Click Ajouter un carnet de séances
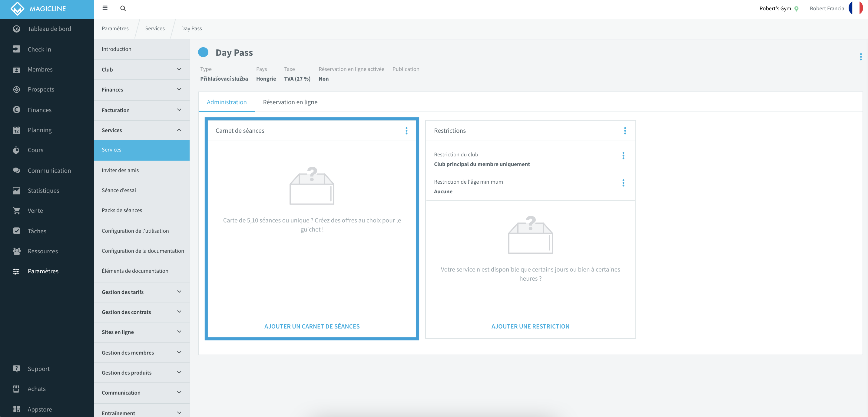 click(312, 326)
